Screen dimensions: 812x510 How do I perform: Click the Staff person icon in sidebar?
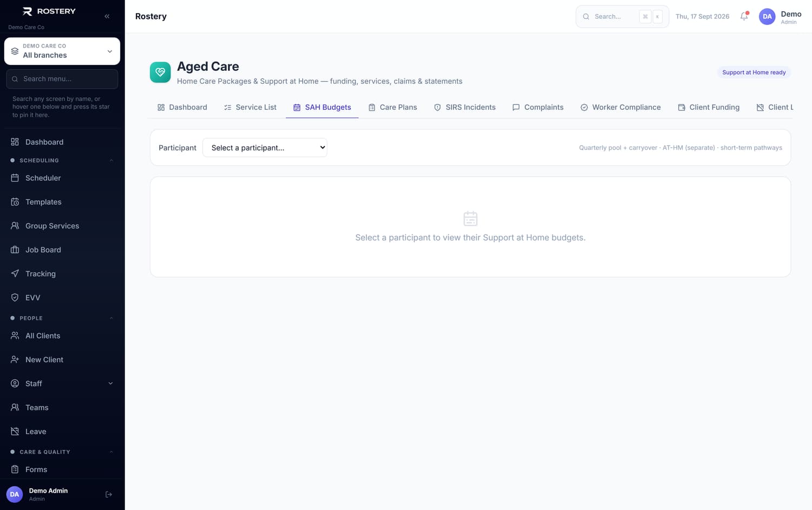point(15,383)
